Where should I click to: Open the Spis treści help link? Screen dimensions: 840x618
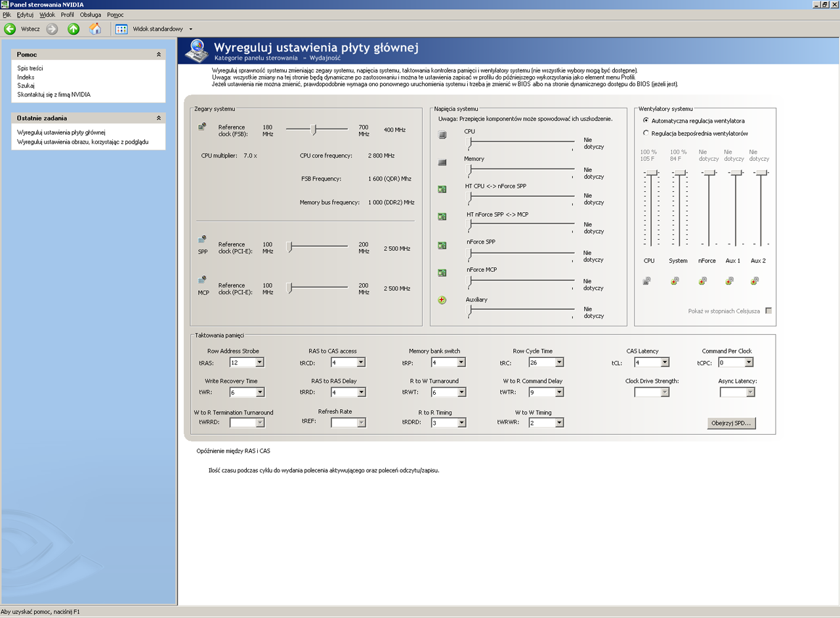pos(30,68)
